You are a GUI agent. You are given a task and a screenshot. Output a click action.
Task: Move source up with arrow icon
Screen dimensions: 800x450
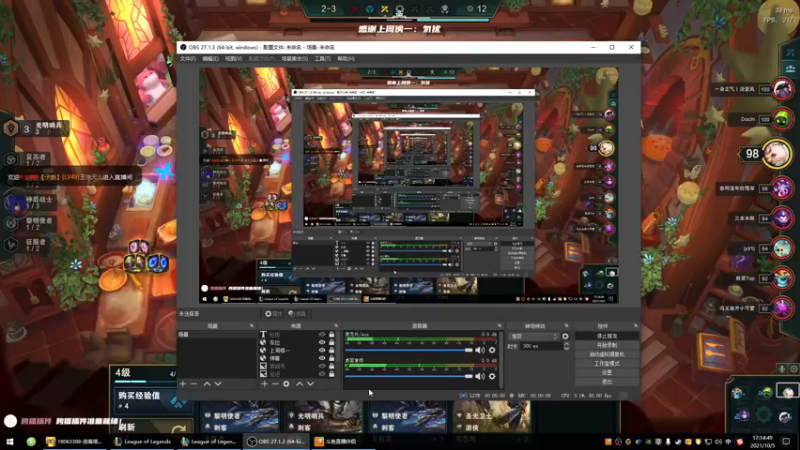pos(299,384)
